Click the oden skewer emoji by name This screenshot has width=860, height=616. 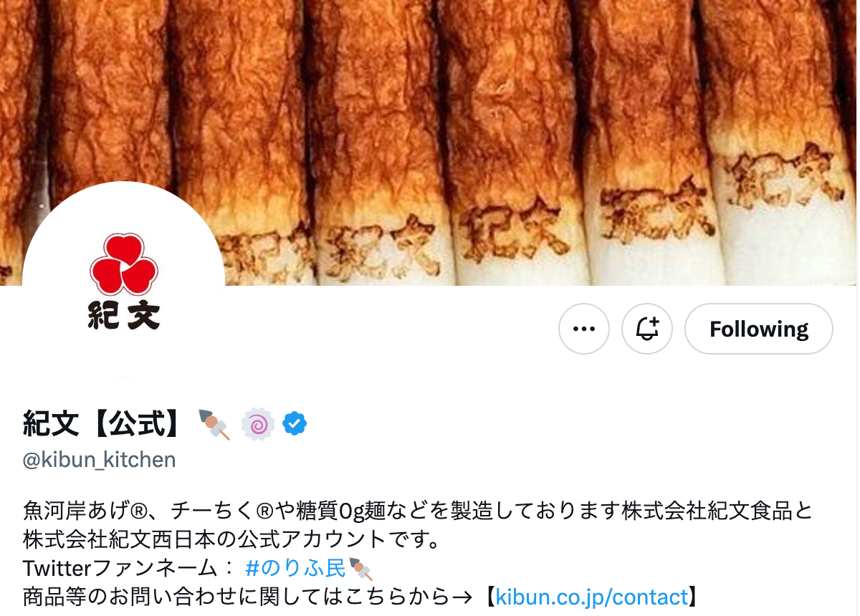(214, 423)
